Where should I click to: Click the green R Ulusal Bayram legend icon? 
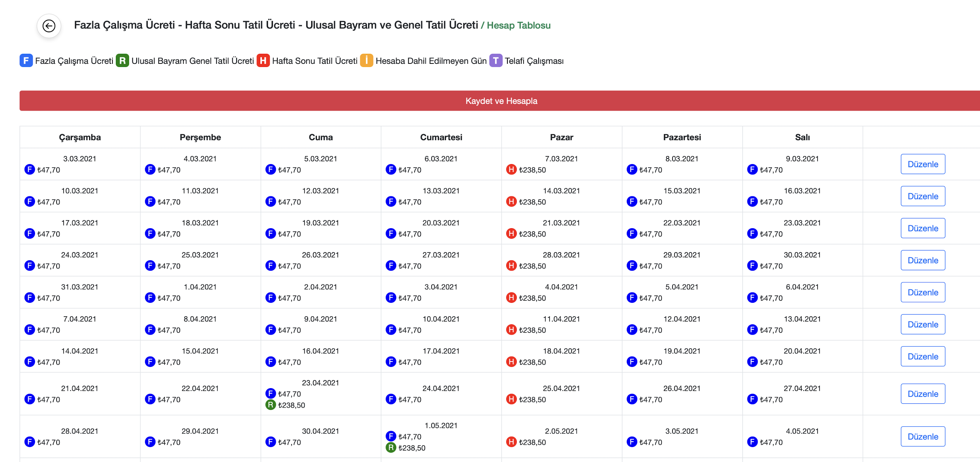coord(122,60)
